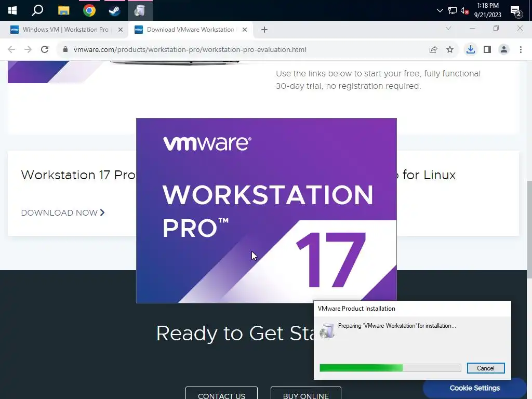
Task: Open Cookie Settings
Action: click(474, 388)
